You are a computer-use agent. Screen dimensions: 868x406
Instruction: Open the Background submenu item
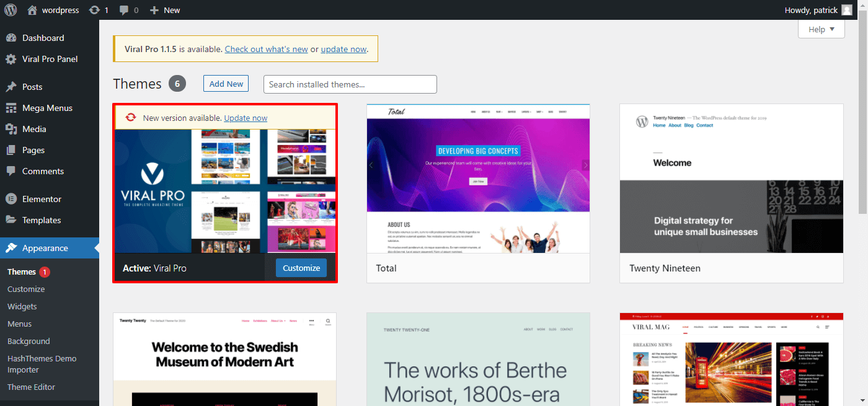point(29,341)
